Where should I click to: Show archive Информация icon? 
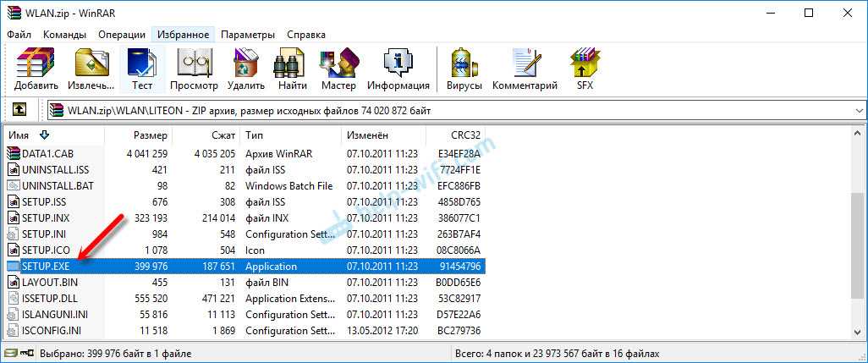(x=398, y=69)
